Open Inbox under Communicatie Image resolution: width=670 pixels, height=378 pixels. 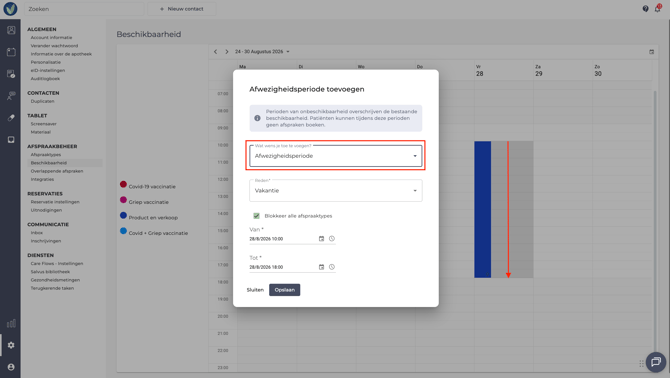37,233
